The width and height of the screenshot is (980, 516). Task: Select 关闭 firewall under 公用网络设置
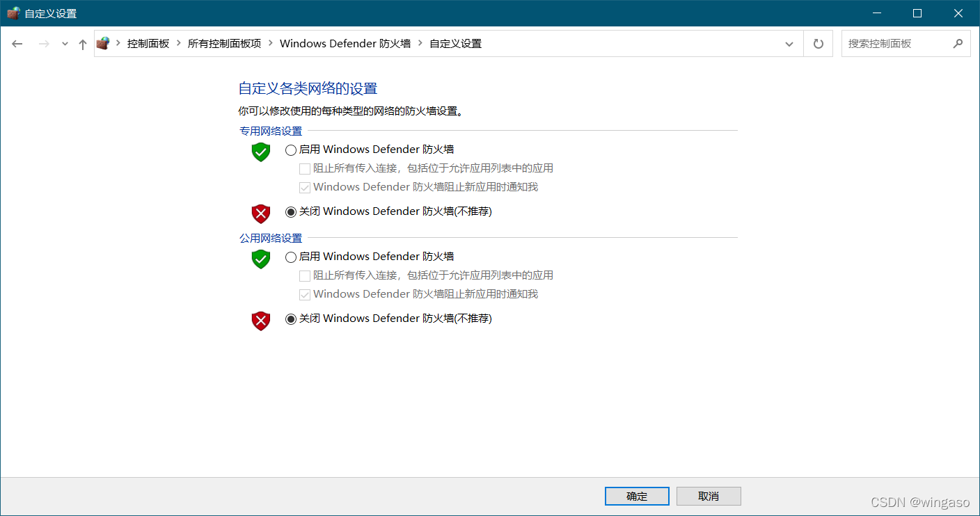(x=291, y=319)
